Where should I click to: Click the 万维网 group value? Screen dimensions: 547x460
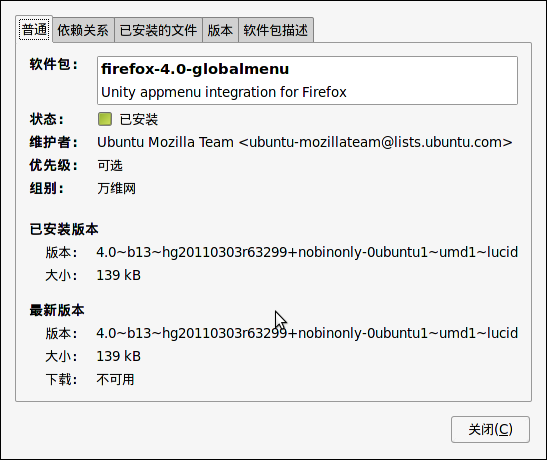pyautogui.click(x=116, y=188)
